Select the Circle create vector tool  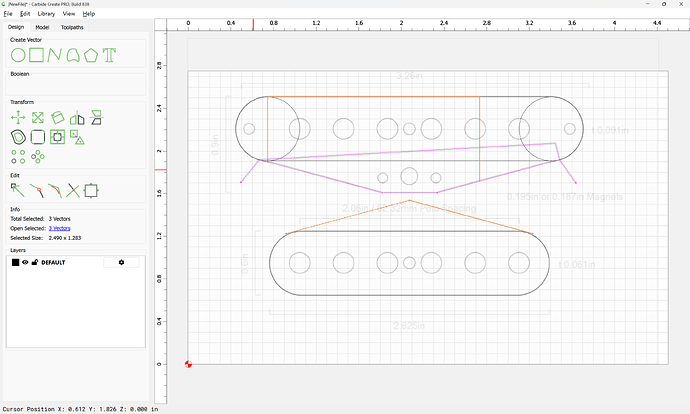coord(18,55)
